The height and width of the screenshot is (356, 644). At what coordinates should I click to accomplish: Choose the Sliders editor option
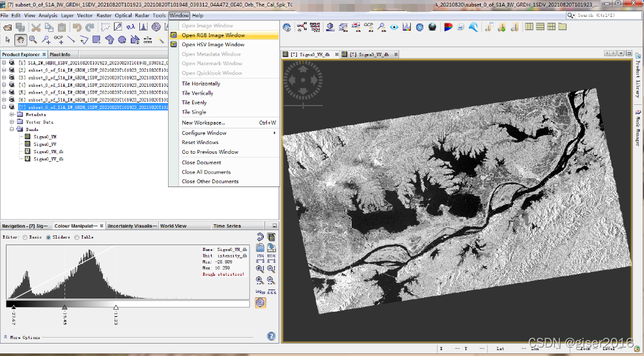point(48,237)
